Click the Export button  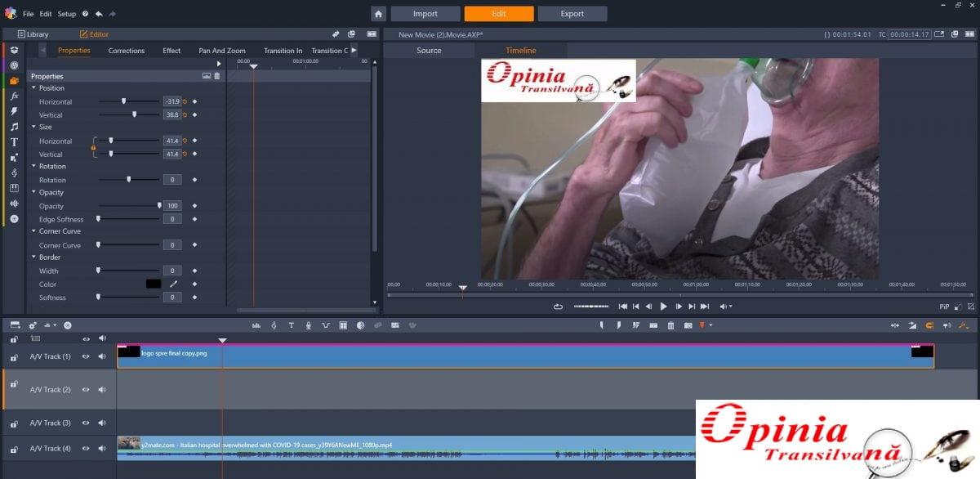click(572, 14)
